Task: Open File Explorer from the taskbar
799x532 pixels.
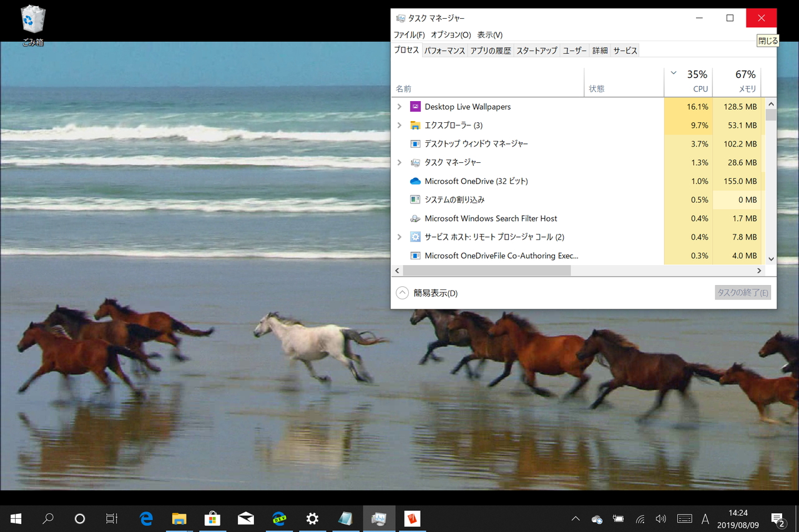Action: [179, 518]
